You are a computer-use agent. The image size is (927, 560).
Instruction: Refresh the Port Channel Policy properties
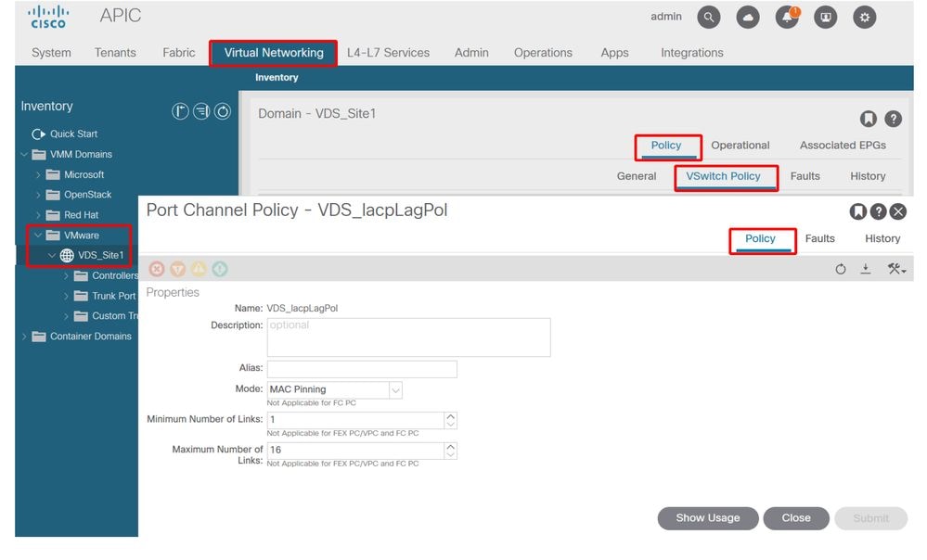tap(840, 270)
